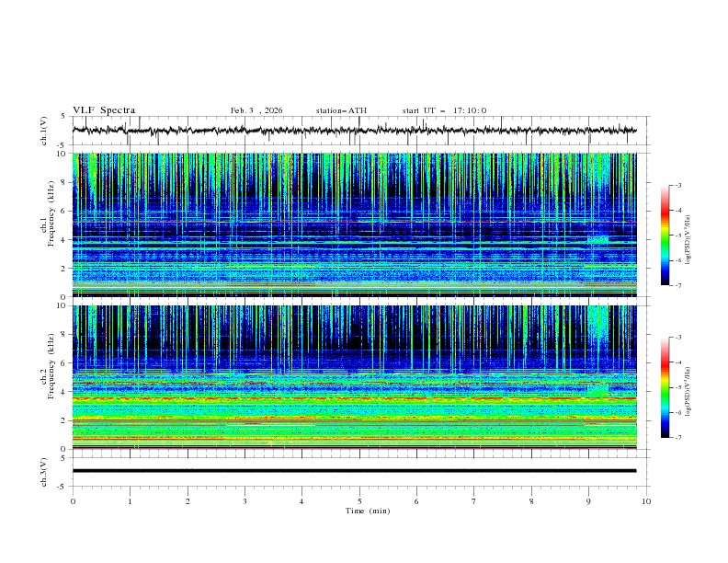Select the date text "Feb. 3 , 2026"
The width and height of the screenshot is (728, 563).
[x=256, y=110]
